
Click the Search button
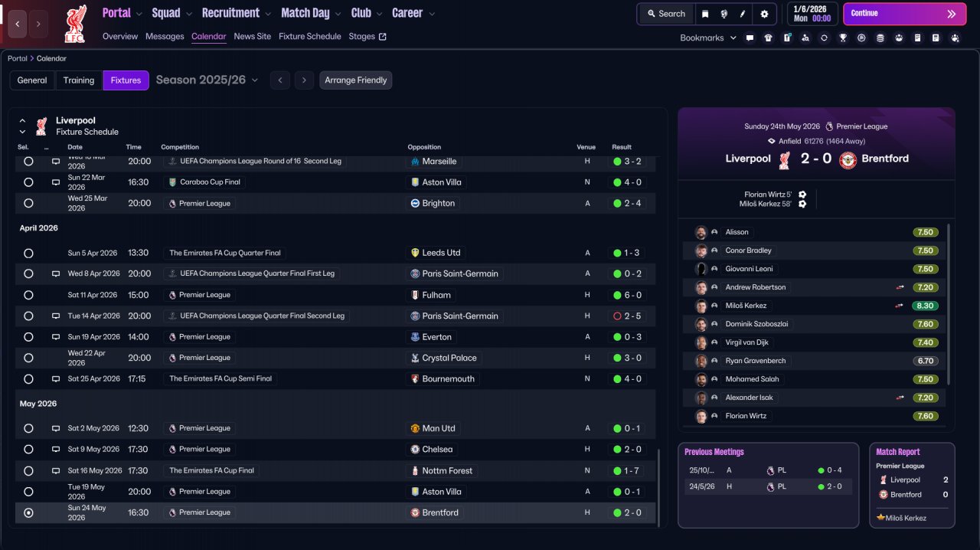[x=665, y=14]
